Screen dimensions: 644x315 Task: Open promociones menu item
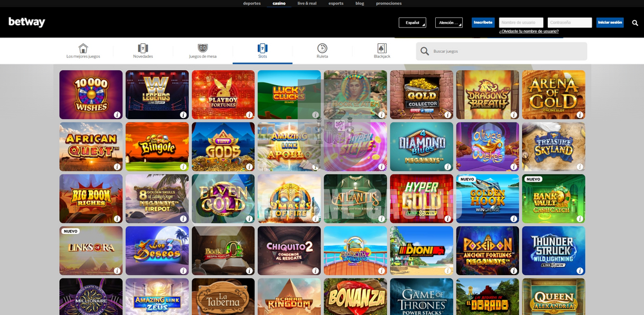tap(389, 3)
